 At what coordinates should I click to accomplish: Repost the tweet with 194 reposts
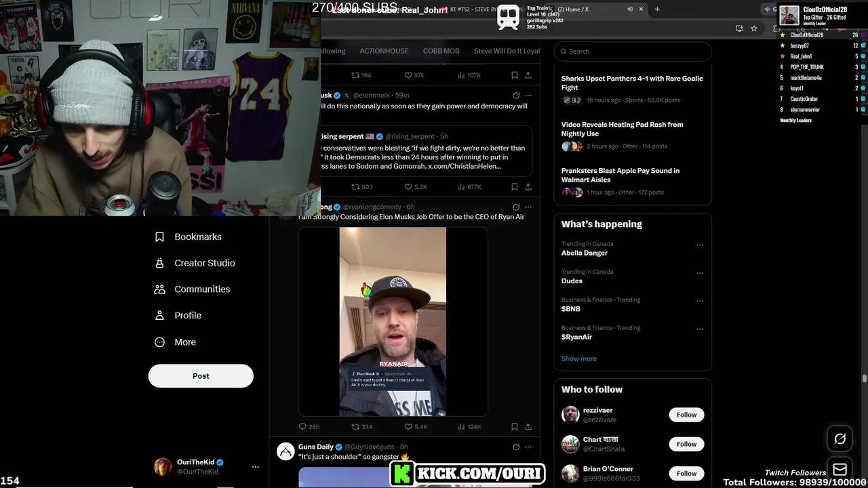tap(361, 75)
